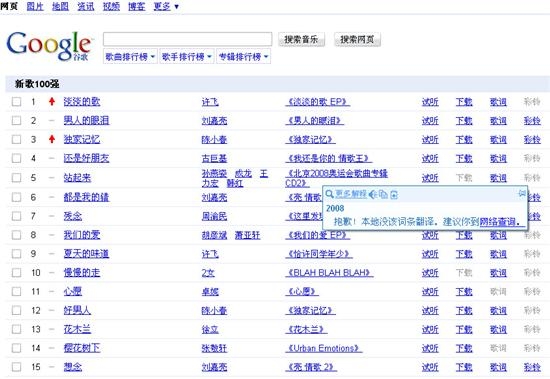
Task: Select the checkbox for song 15 想念
Action: coord(16,367)
